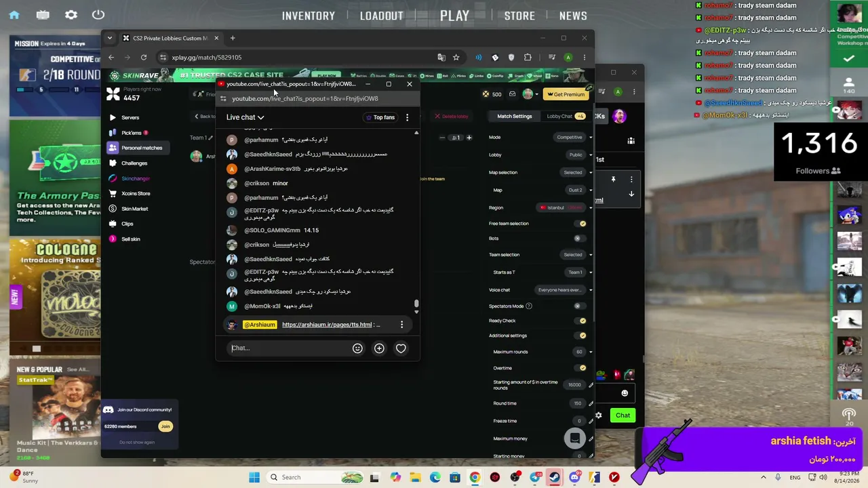Open the CS2 STORE menu

tap(519, 16)
